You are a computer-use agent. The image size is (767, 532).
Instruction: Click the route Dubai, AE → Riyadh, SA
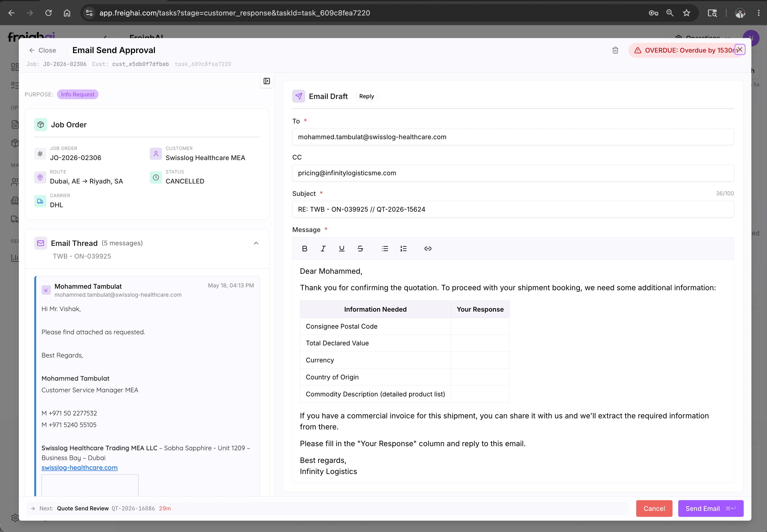pyautogui.click(x=86, y=181)
